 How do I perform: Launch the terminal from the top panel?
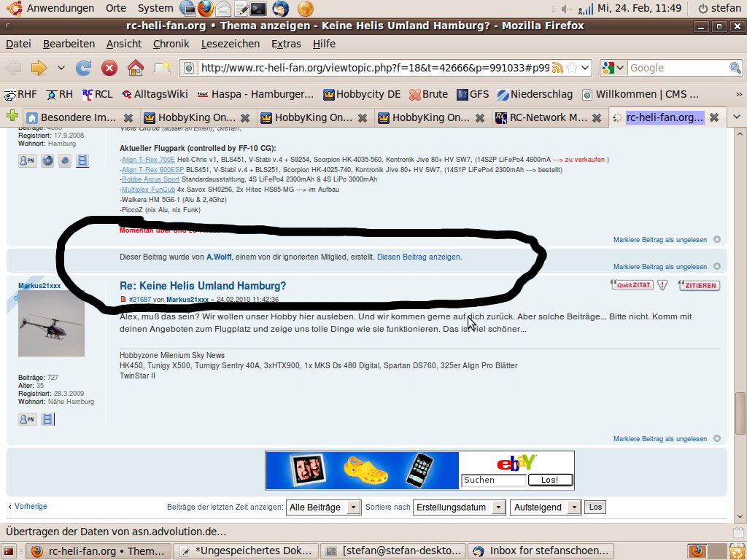pyautogui.click(x=258, y=9)
